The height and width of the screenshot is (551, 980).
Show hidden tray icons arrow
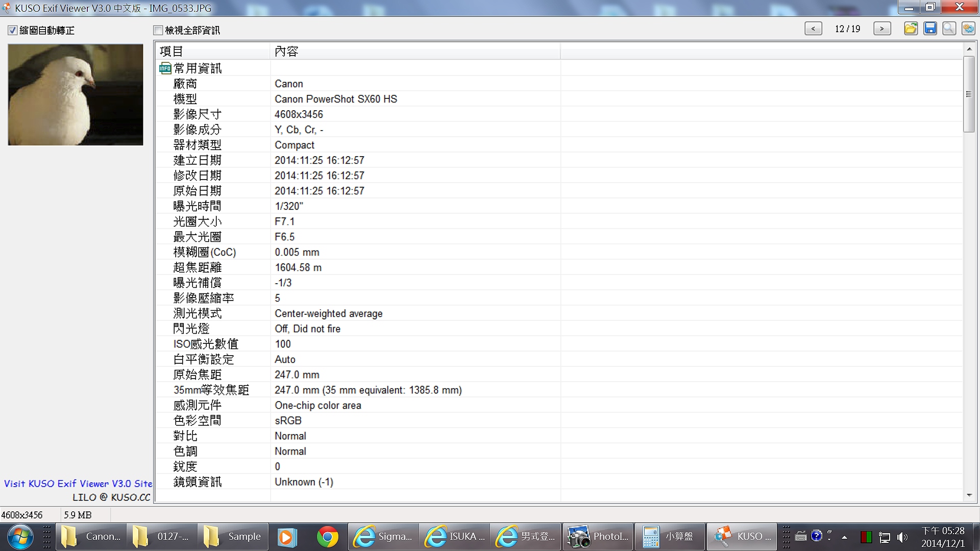click(845, 537)
